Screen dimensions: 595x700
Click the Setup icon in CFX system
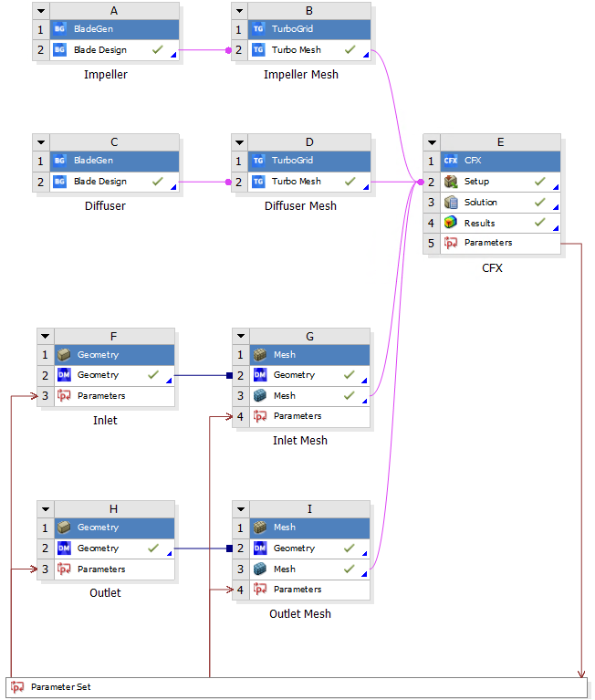[451, 182]
